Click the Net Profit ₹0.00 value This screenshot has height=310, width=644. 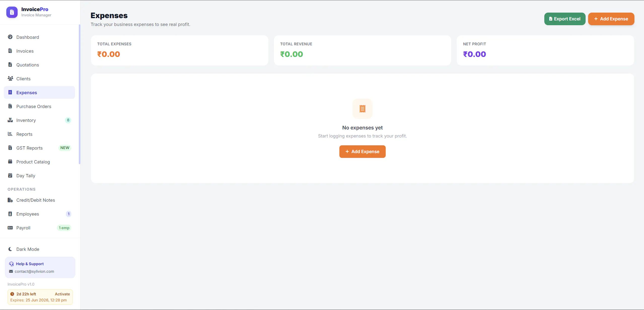coord(475,54)
